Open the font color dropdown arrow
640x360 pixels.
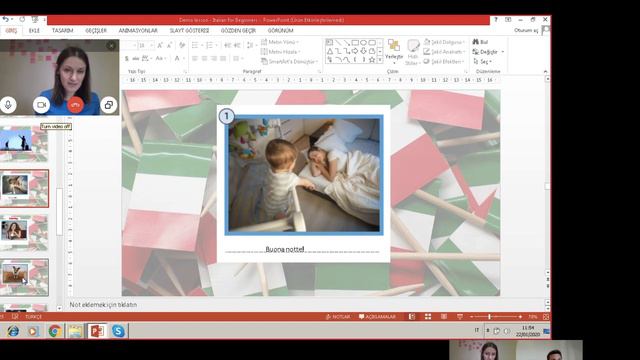(184, 58)
